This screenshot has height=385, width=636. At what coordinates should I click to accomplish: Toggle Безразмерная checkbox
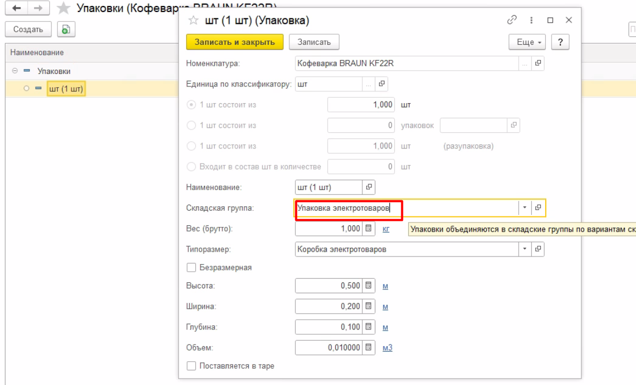191,268
